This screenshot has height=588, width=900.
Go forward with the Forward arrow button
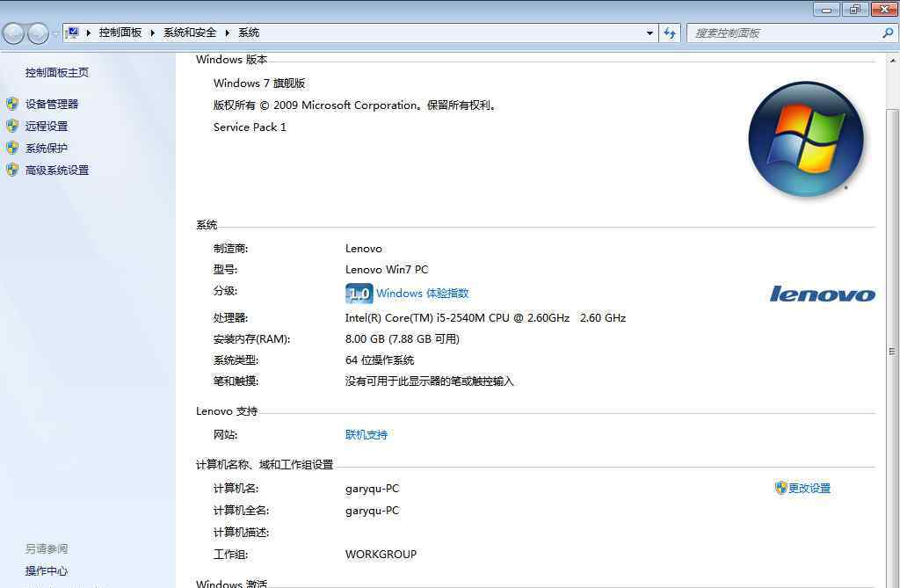[x=38, y=34]
